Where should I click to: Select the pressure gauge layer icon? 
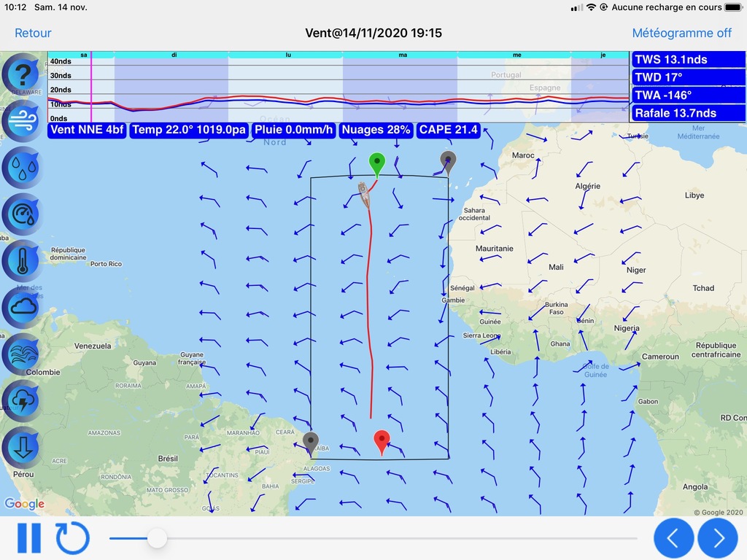click(x=21, y=214)
